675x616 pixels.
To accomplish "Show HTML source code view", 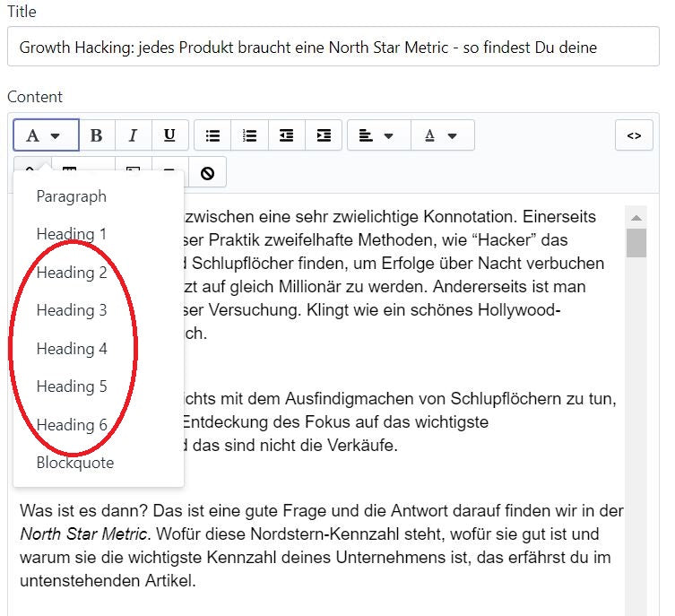I will point(634,135).
